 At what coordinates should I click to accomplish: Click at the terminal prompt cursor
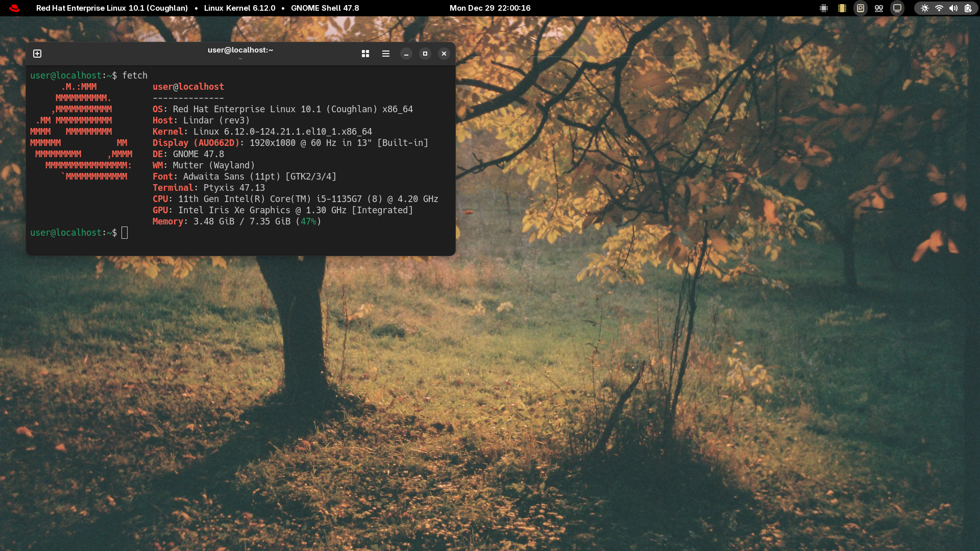(x=125, y=233)
